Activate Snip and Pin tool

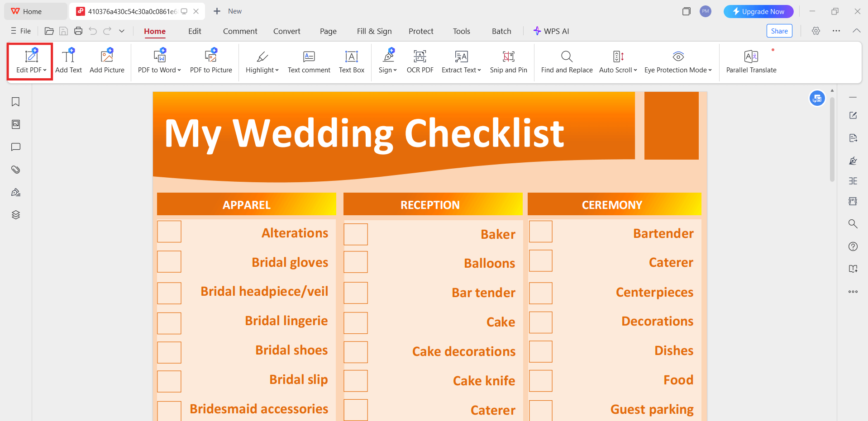(x=509, y=61)
